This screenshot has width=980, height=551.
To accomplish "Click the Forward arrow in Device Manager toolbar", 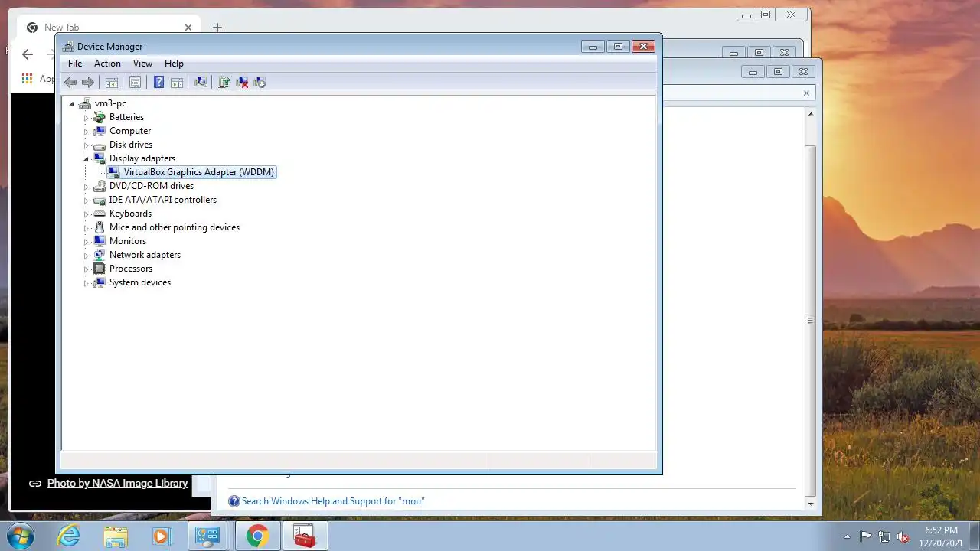I will (x=88, y=83).
